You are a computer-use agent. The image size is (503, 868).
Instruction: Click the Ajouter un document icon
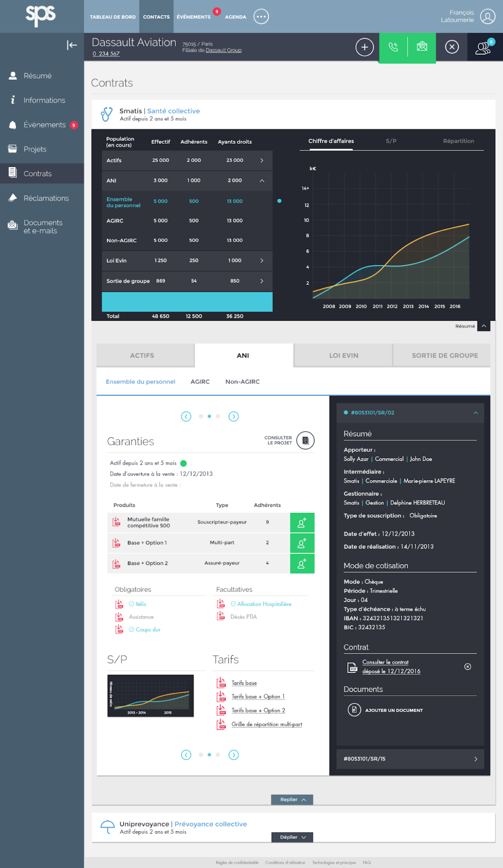(354, 710)
